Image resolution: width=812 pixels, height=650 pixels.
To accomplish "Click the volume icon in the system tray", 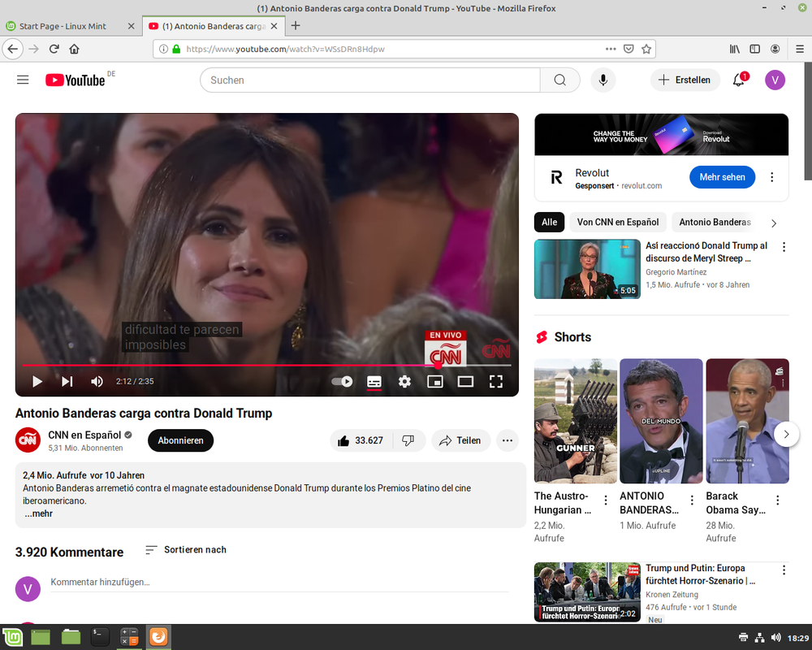I will click(775, 638).
